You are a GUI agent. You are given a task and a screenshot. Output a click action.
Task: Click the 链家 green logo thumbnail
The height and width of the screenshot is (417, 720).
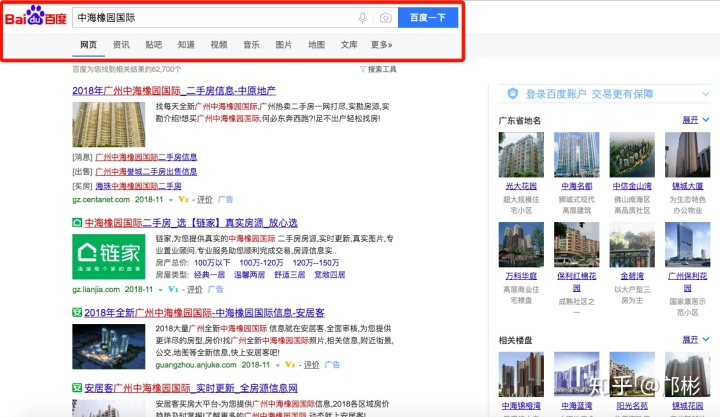[x=109, y=256]
